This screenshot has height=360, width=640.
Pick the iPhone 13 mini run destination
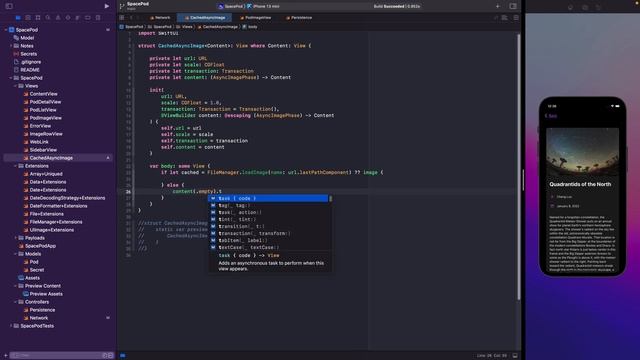pyautogui.click(x=264, y=6)
